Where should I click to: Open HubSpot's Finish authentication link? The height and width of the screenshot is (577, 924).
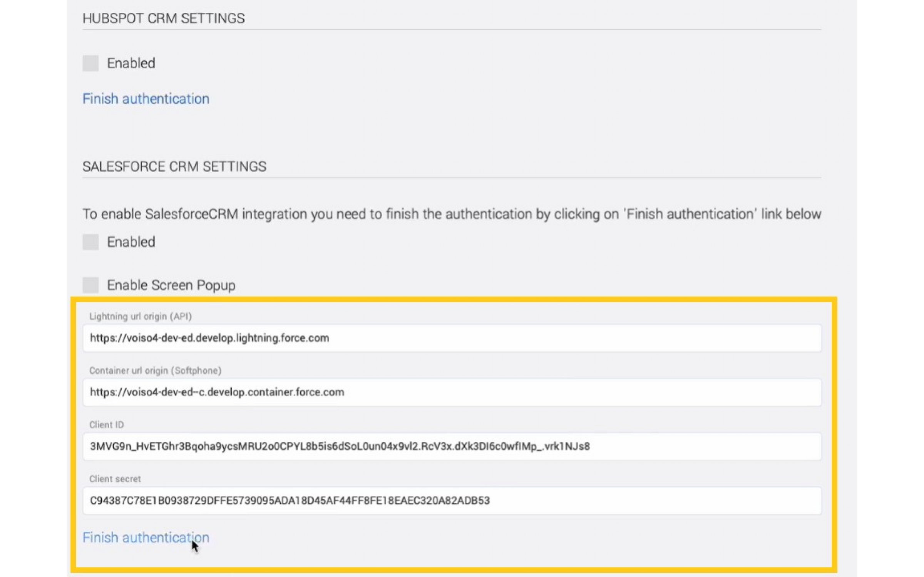(x=146, y=99)
